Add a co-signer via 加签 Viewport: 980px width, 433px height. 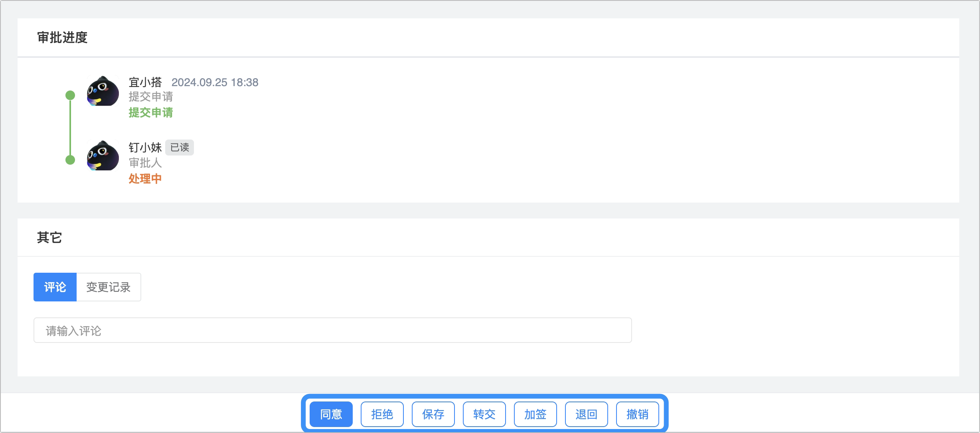click(535, 414)
